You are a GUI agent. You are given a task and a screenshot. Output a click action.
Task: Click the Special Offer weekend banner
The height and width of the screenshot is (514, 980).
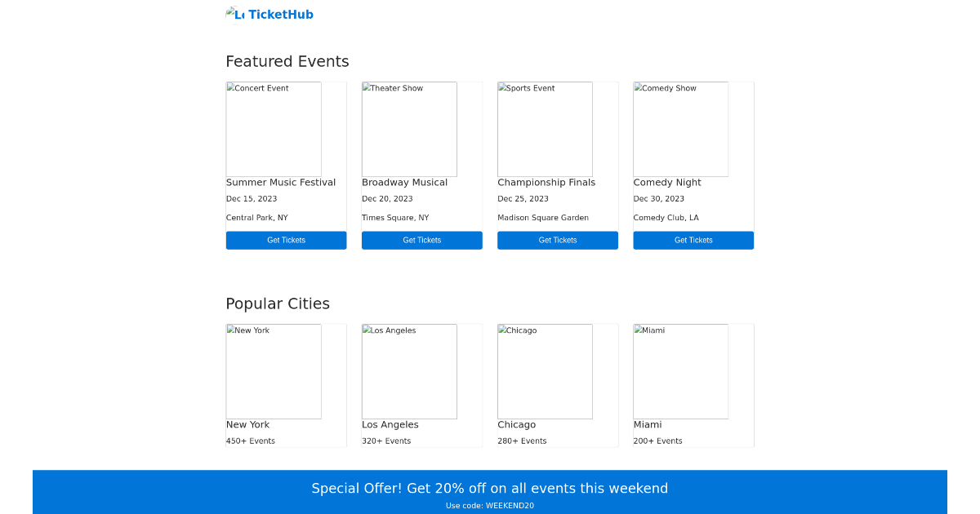pyautogui.click(x=489, y=488)
